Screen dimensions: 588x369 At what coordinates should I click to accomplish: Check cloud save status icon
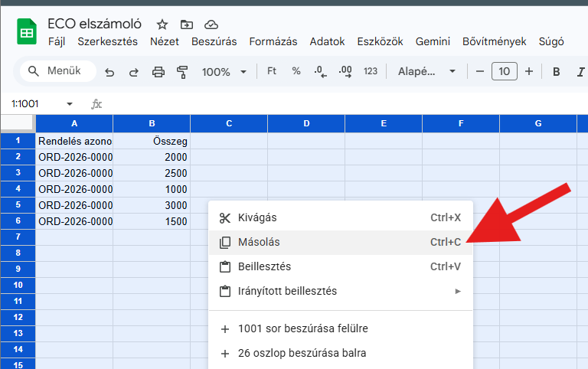pyautogui.click(x=211, y=24)
